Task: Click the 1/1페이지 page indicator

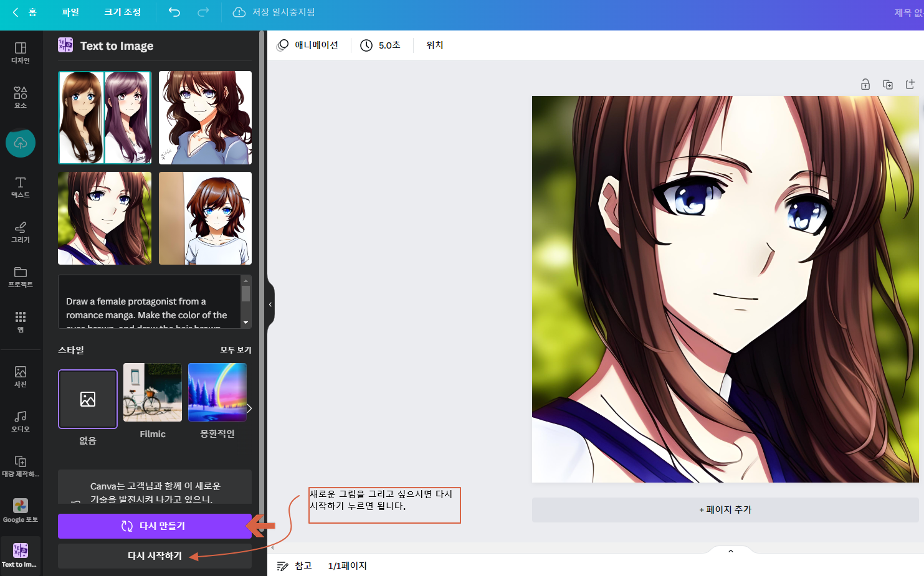Action: point(348,565)
